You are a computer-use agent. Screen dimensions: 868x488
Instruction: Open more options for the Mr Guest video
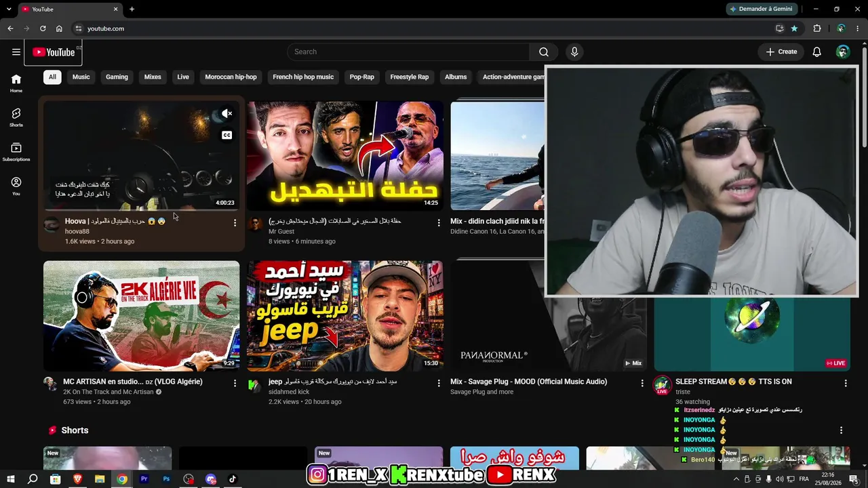click(438, 223)
